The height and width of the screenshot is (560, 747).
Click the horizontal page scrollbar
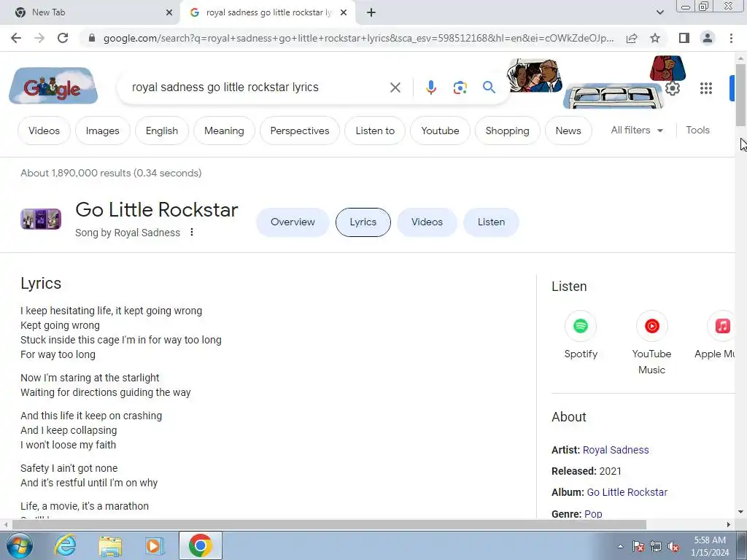click(x=329, y=524)
